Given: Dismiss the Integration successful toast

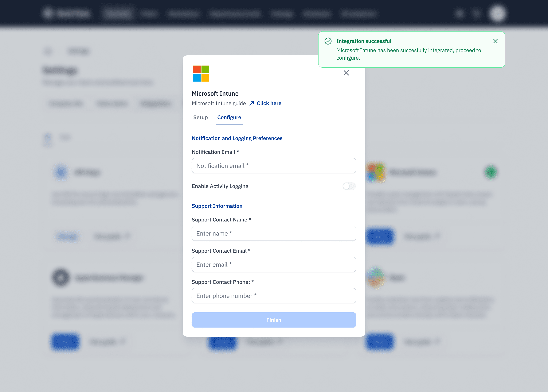Looking at the screenshot, I should [x=495, y=41].
